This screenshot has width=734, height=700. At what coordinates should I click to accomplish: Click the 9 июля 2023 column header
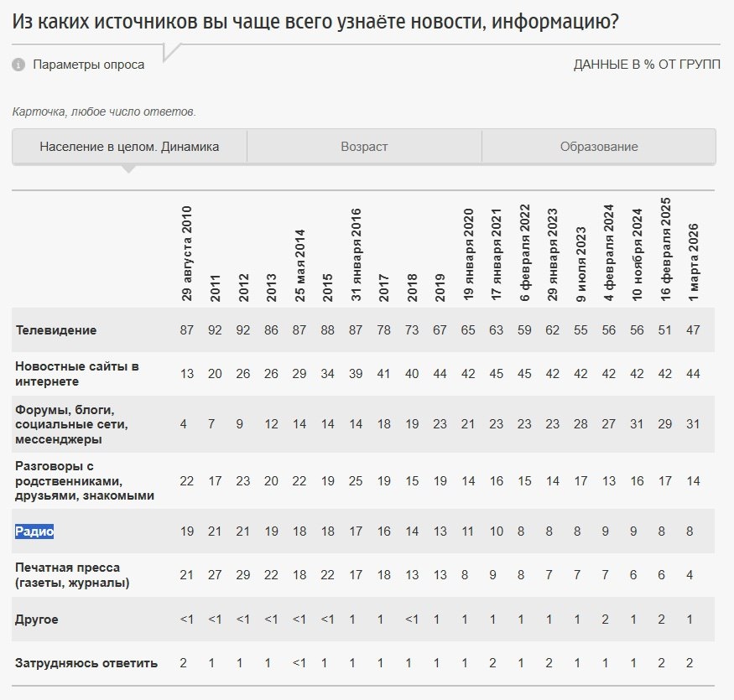point(580,264)
